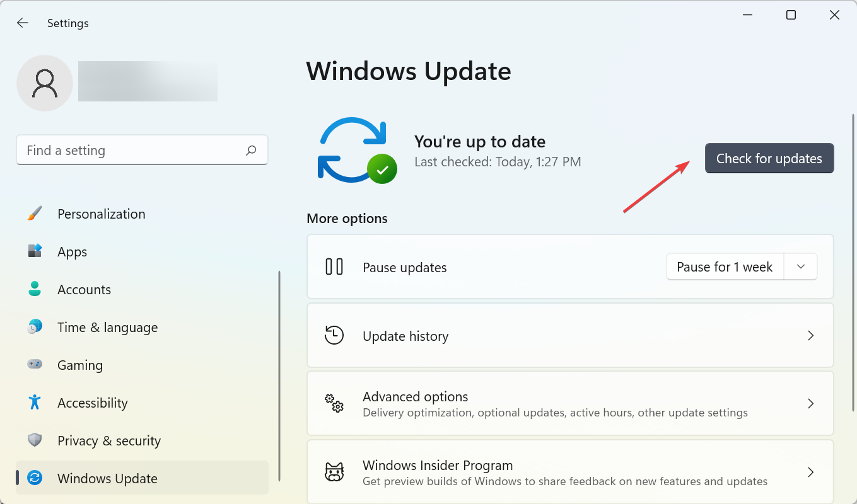857x504 pixels.
Task: Click the blurred account name area
Action: (x=148, y=81)
